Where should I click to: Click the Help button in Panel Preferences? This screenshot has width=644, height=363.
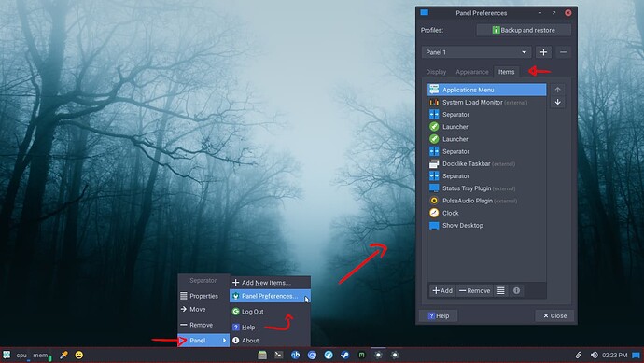(439, 315)
